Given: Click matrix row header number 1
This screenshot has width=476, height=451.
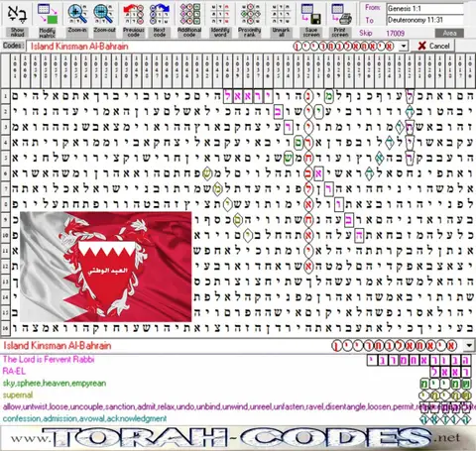Looking at the screenshot, I should tap(5, 96).
